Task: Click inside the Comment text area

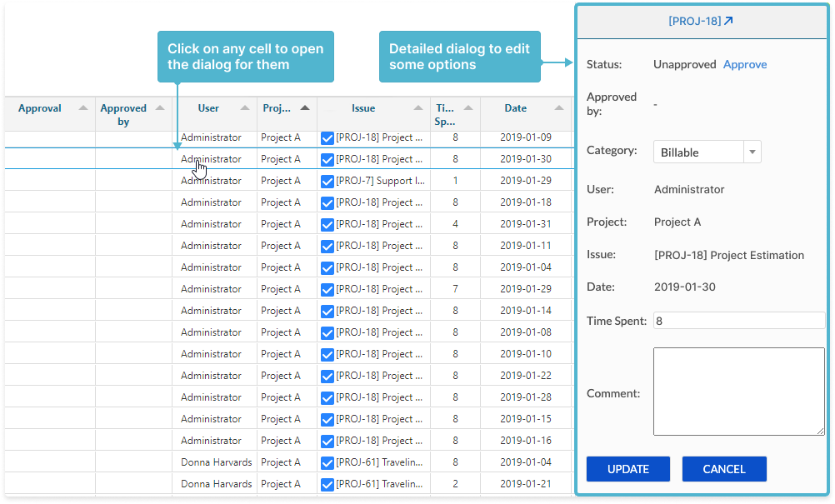Action: 739,392
